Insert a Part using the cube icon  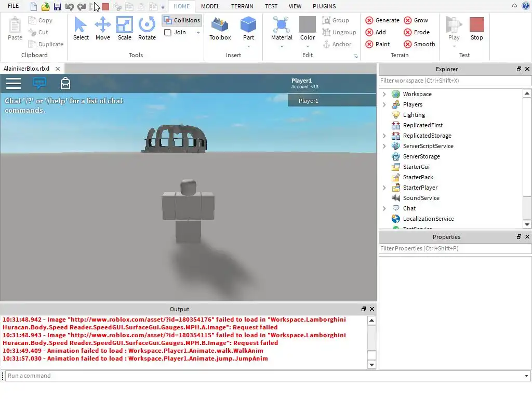point(248,24)
